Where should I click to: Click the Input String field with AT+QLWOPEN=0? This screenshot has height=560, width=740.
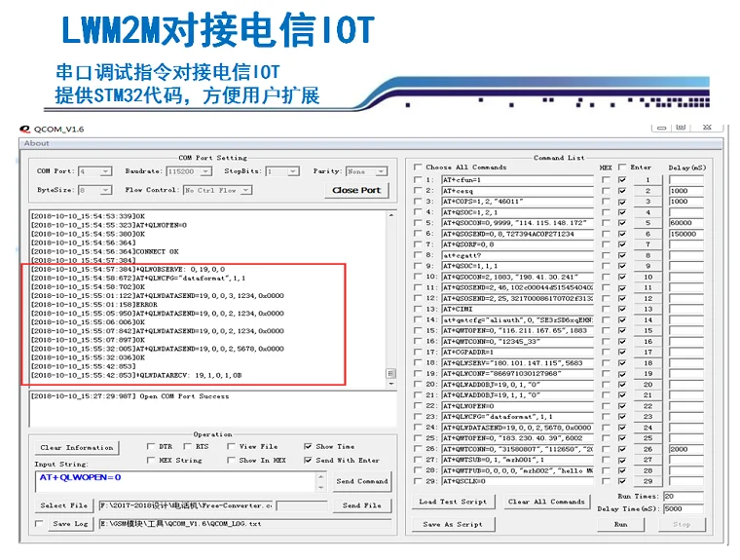tap(174, 481)
